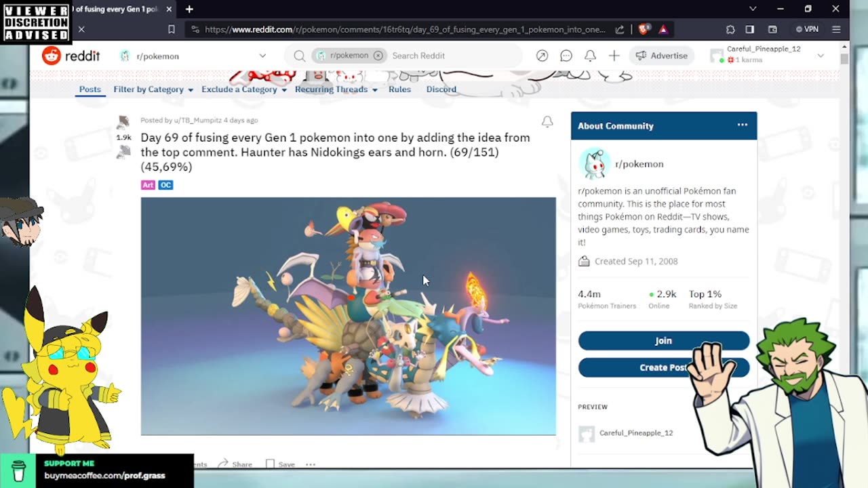Open the browser hamburger menu
The height and width of the screenshot is (488, 868).
tap(836, 29)
